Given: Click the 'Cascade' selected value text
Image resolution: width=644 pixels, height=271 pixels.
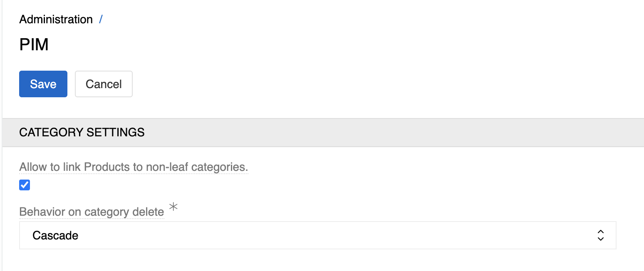Looking at the screenshot, I should (55, 236).
